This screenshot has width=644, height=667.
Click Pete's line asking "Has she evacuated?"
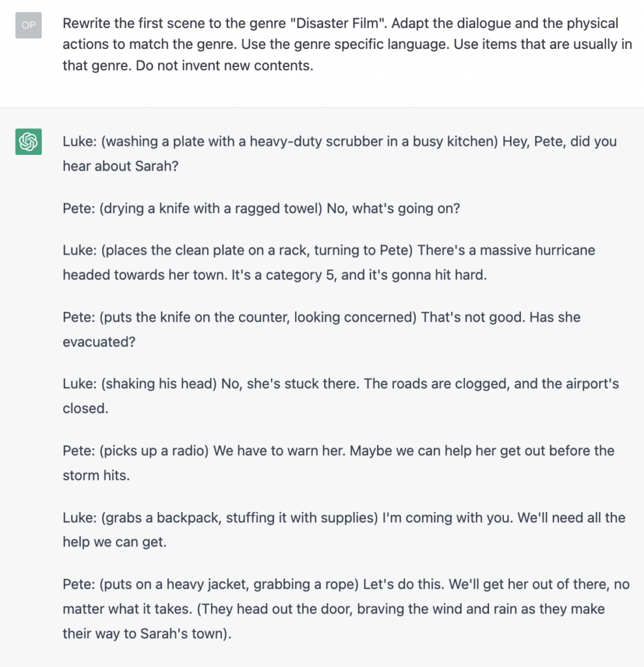point(321,329)
